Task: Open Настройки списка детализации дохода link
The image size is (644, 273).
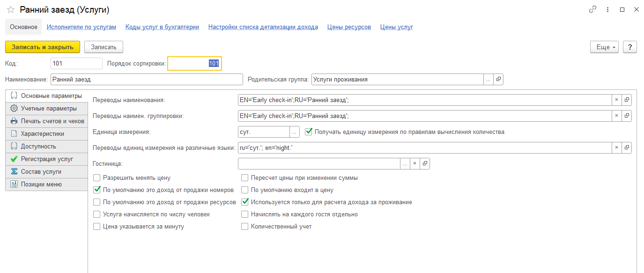Action: (x=263, y=27)
